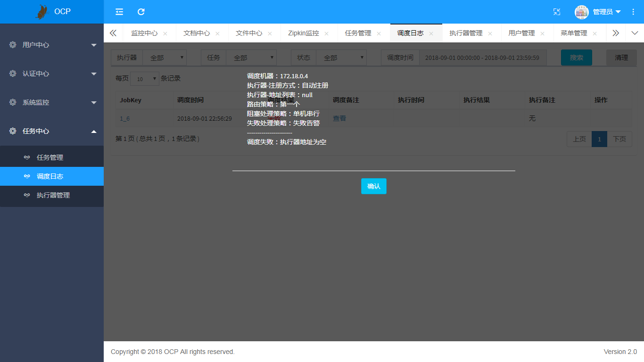Toggle the sidebar collapse icon
The width and height of the screenshot is (644, 362).
click(x=119, y=12)
